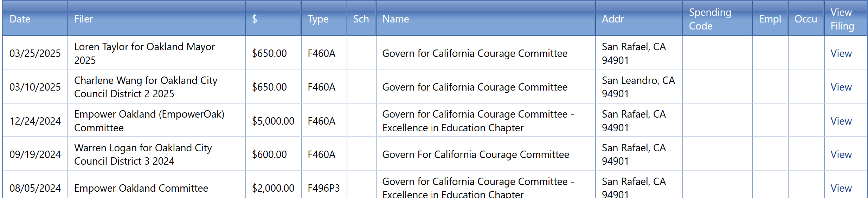
Task: Click the Spending Code column header
Action: [710, 19]
